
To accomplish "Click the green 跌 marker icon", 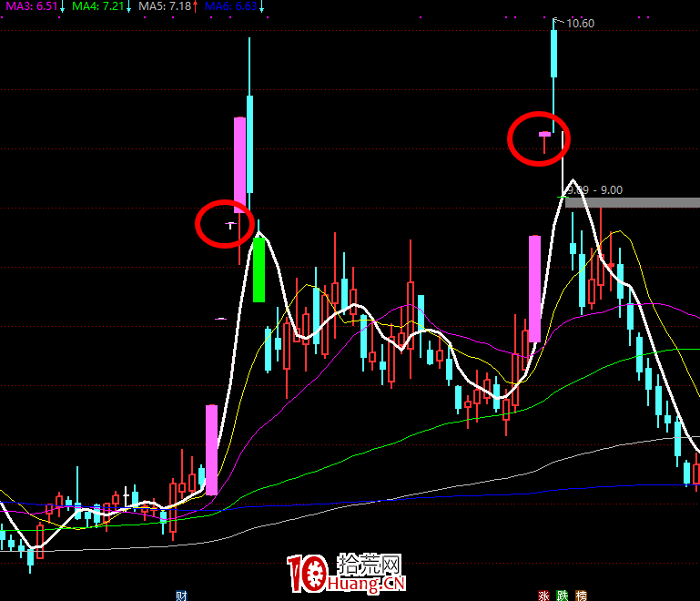I will 562,596.
